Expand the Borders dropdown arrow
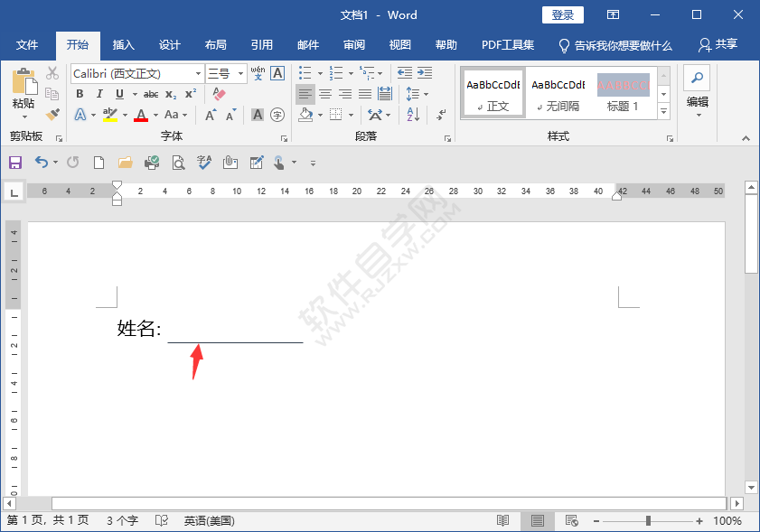 tap(351, 116)
